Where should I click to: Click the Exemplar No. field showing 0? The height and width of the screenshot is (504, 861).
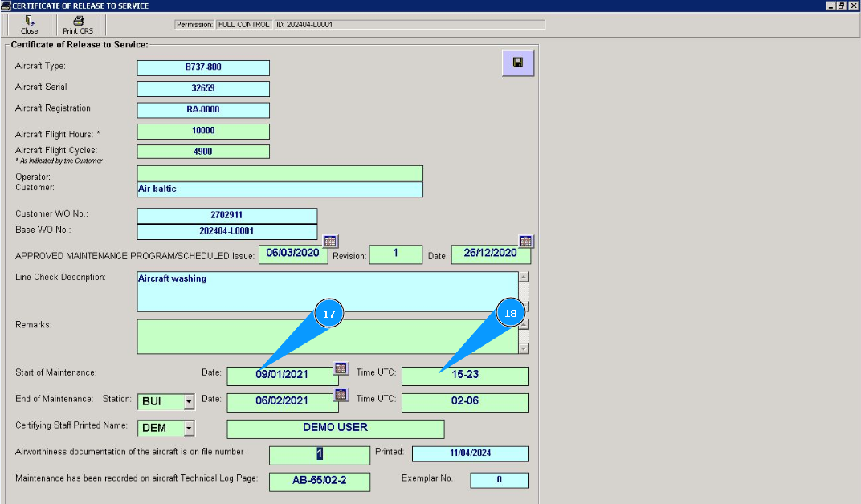click(500, 480)
